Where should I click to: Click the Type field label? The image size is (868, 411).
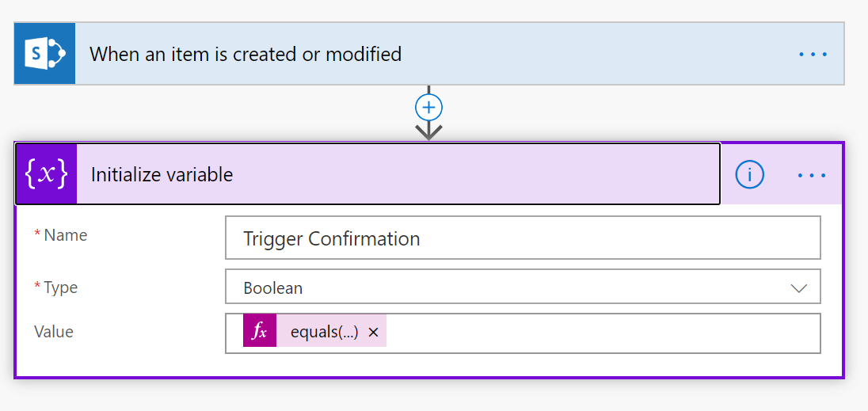(x=60, y=287)
